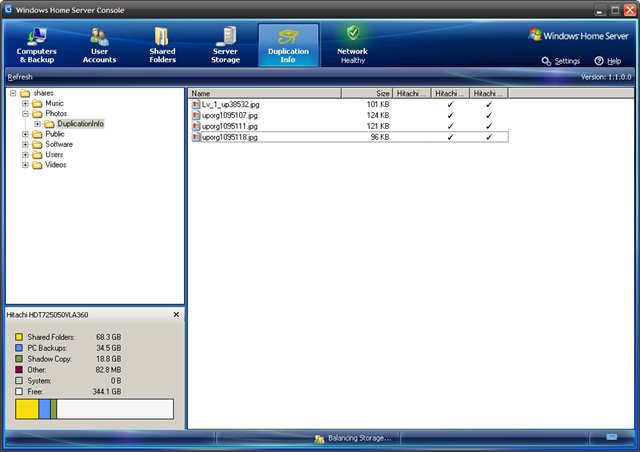Image resolution: width=640 pixels, height=452 pixels.
Task: Select the Videos folder icon
Action: [x=37, y=165]
